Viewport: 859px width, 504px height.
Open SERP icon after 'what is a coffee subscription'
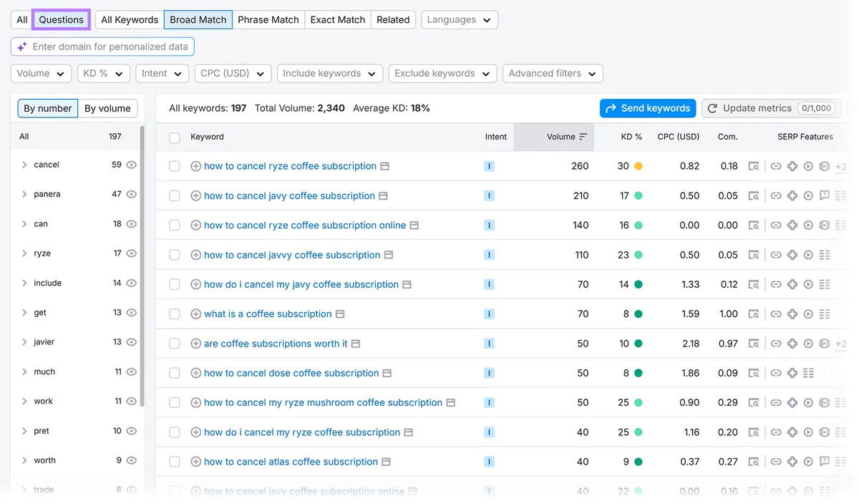pyautogui.click(x=340, y=314)
